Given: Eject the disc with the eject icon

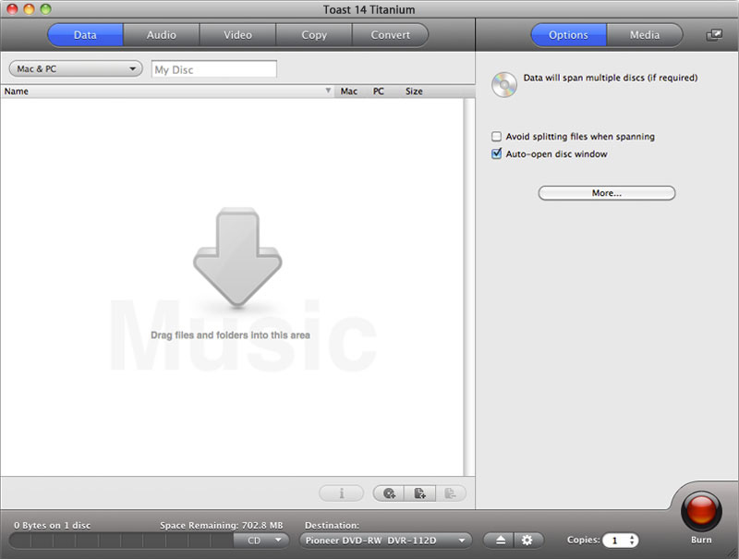Looking at the screenshot, I should point(501,541).
